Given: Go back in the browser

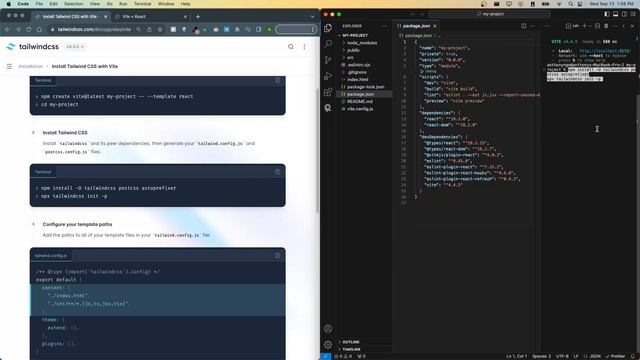Looking at the screenshot, I should pos(7,29).
